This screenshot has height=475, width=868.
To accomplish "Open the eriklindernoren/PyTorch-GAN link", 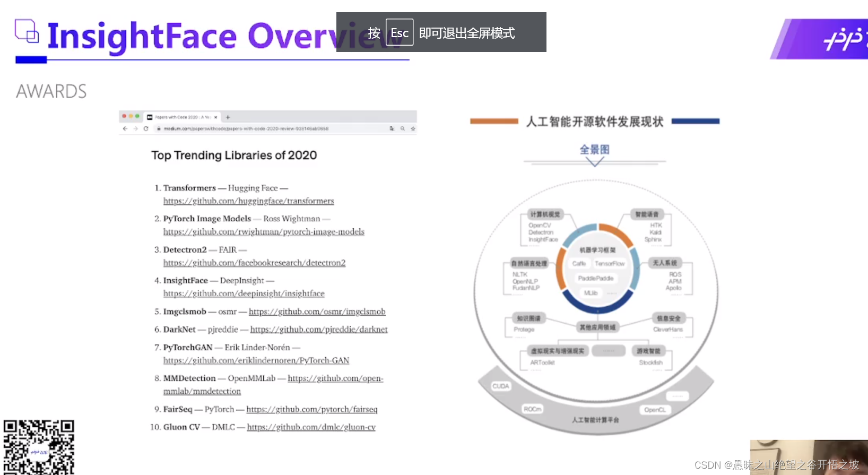I will tap(256, 360).
